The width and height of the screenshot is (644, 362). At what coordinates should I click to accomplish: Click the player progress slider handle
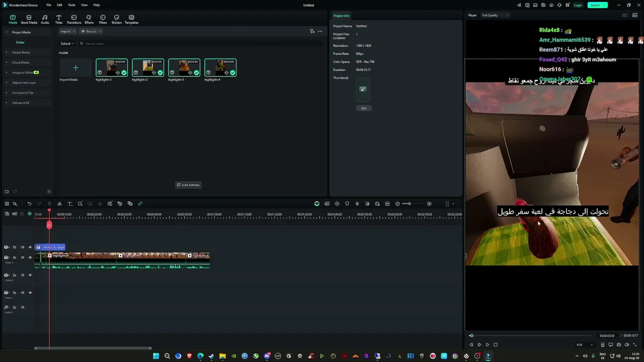click(471, 335)
